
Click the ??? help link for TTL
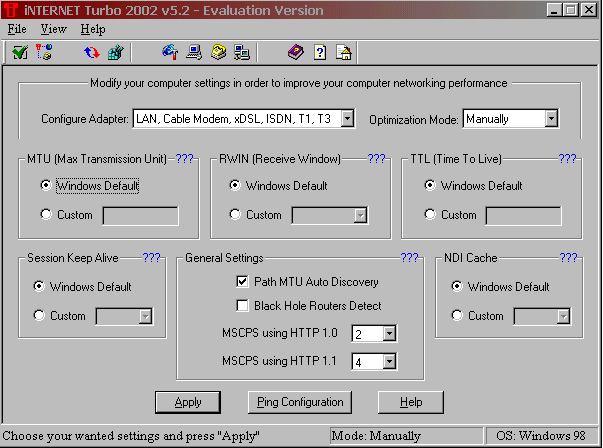pyautogui.click(x=567, y=158)
